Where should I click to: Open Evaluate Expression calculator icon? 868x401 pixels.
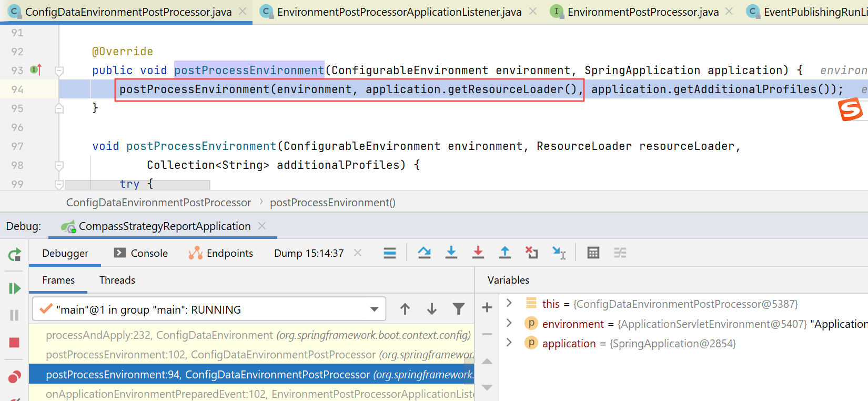click(x=593, y=253)
